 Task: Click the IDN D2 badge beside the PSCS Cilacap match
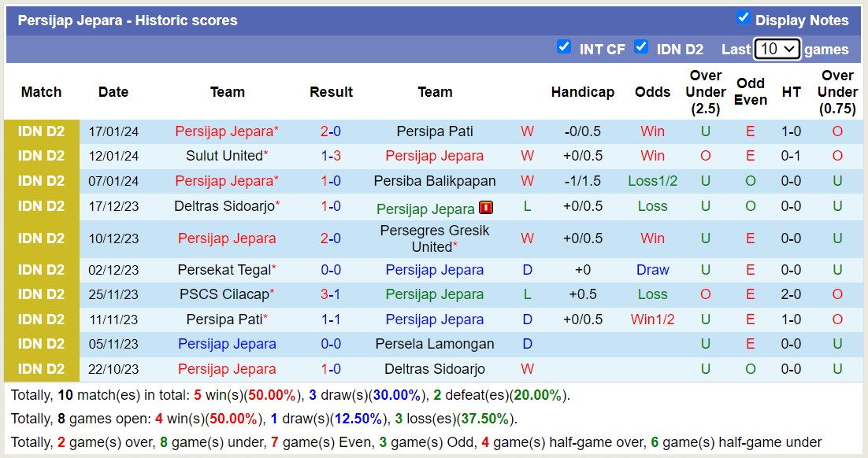tap(41, 294)
